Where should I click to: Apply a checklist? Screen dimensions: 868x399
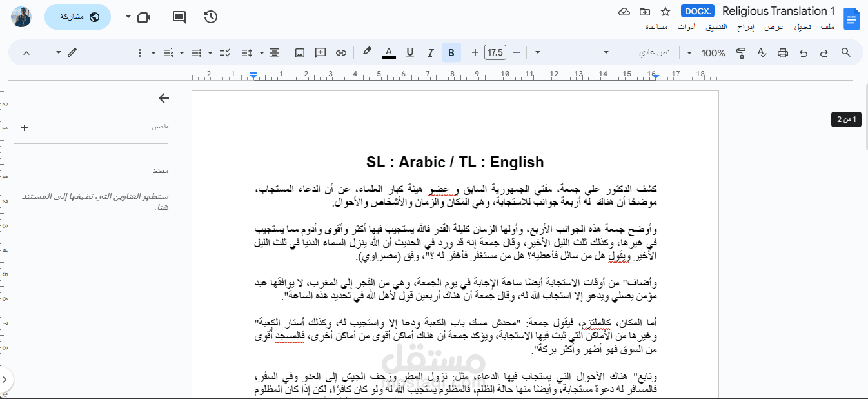pos(225,52)
